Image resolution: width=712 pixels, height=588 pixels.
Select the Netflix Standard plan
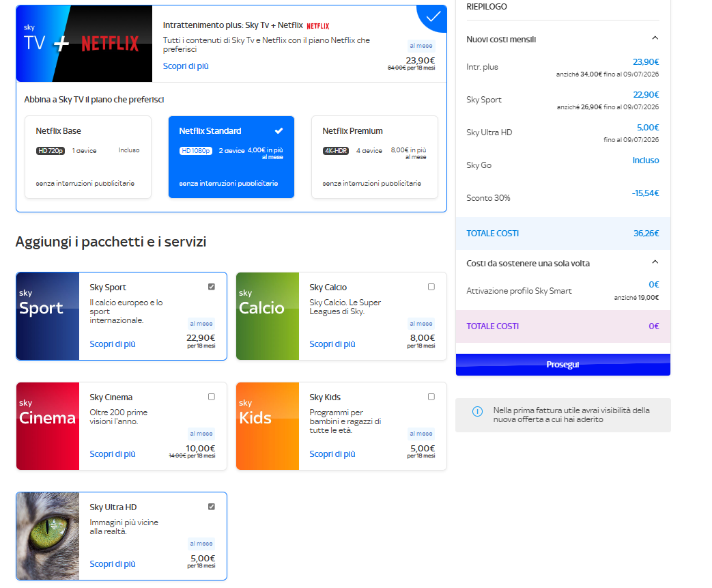[x=231, y=157]
